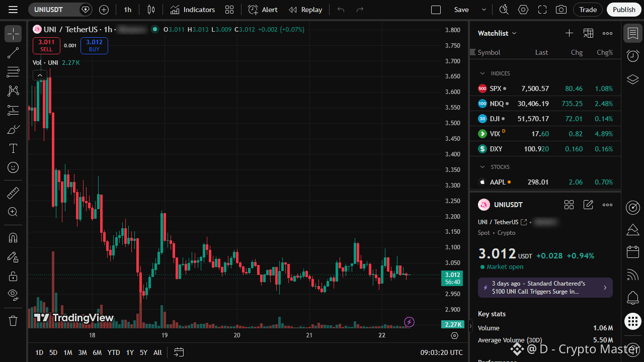Select the All time range
This screenshot has height=362, width=644.
click(x=157, y=352)
